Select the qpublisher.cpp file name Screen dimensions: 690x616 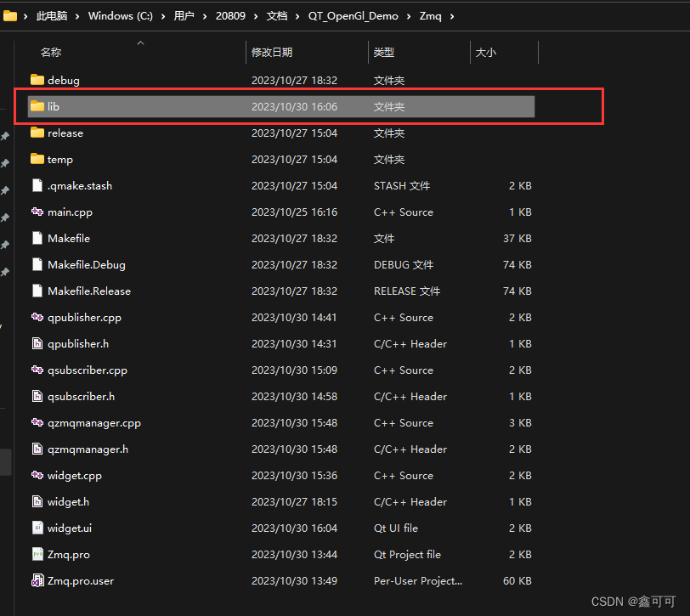(84, 318)
